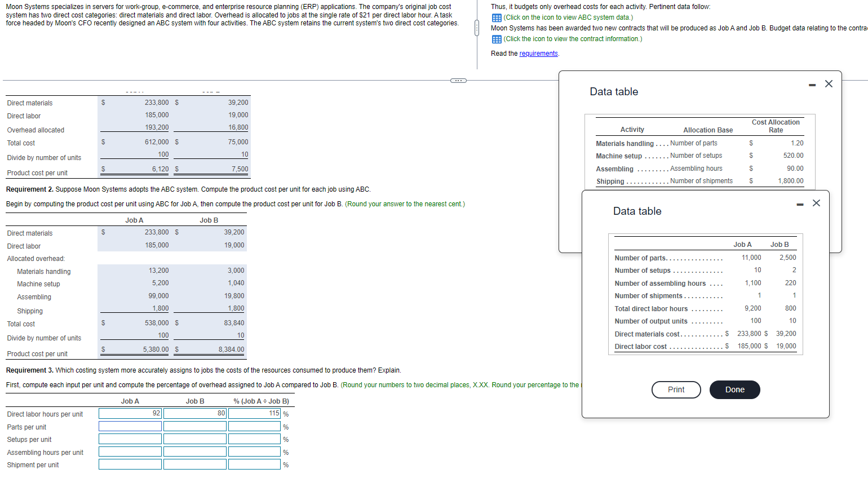Click the Parts per unit Job A field

pyautogui.click(x=130, y=426)
